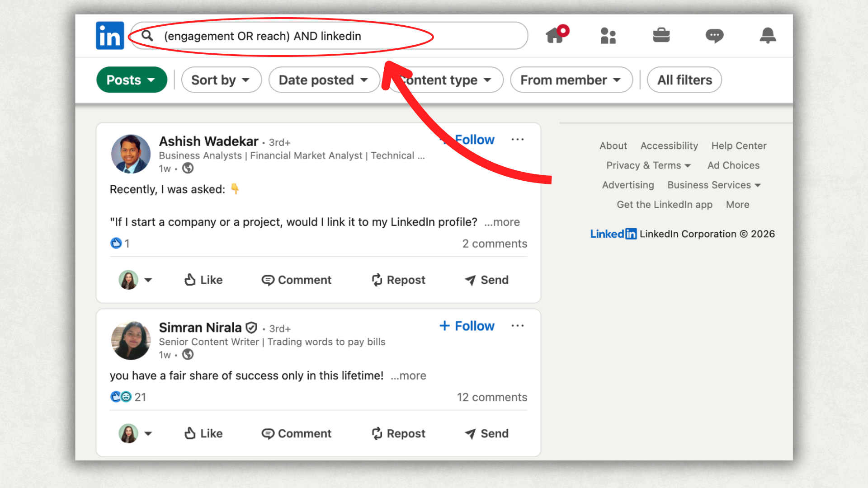Open Simran Nirala's profile name link
Screen dimensions: 868x488
tap(200, 328)
